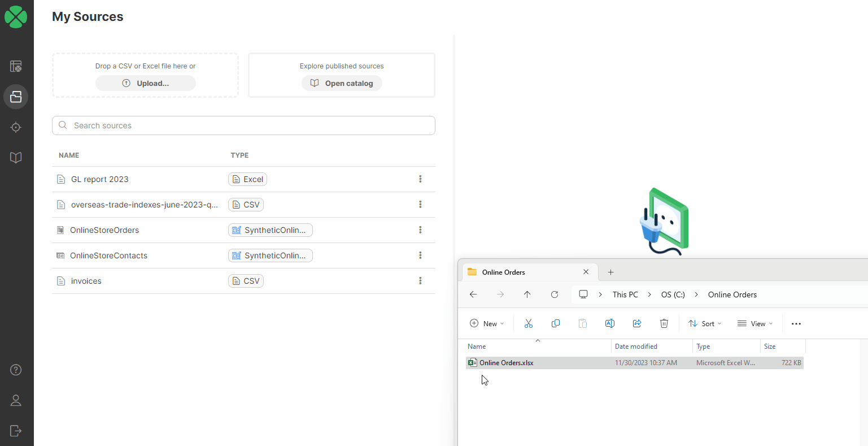The width and height of the screenshot is (868, 446).
Task: Click the green app logo at top left
Action: coord(15,17)
